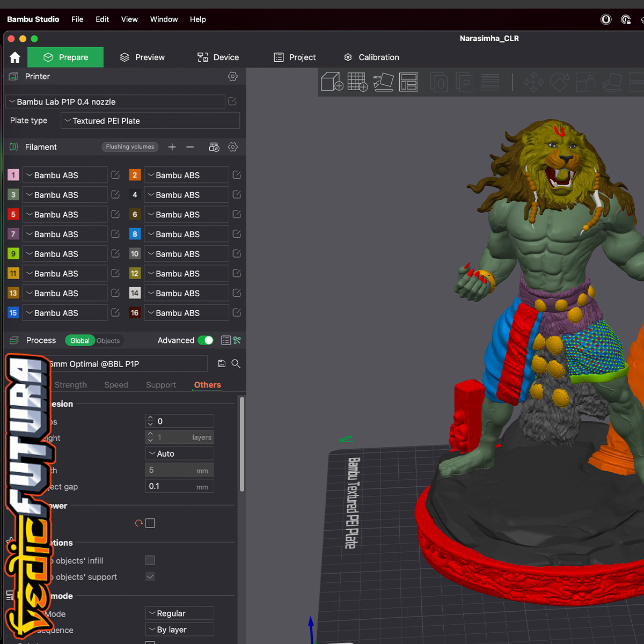Screen dimensions: 644x644
Task: Toggle the Advanced settings switch
Action: click(x=206, y=340)
